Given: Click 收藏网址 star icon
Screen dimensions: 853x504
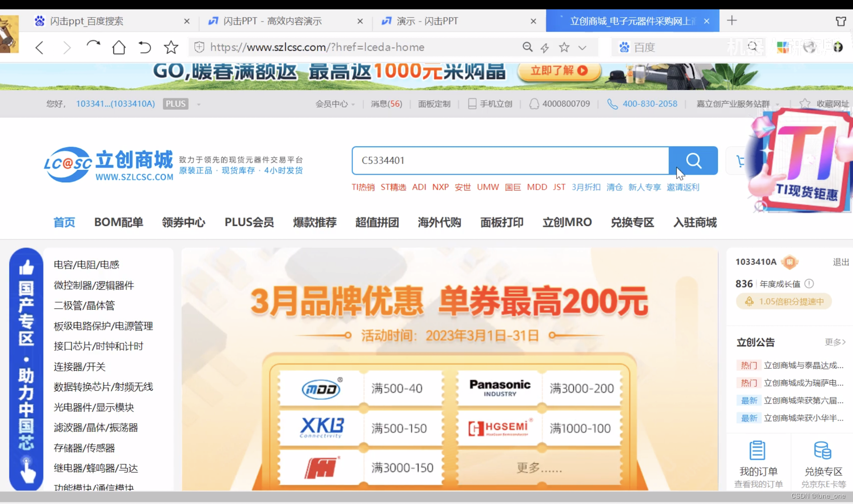Looking at the screenshot, I should (805, 104).
